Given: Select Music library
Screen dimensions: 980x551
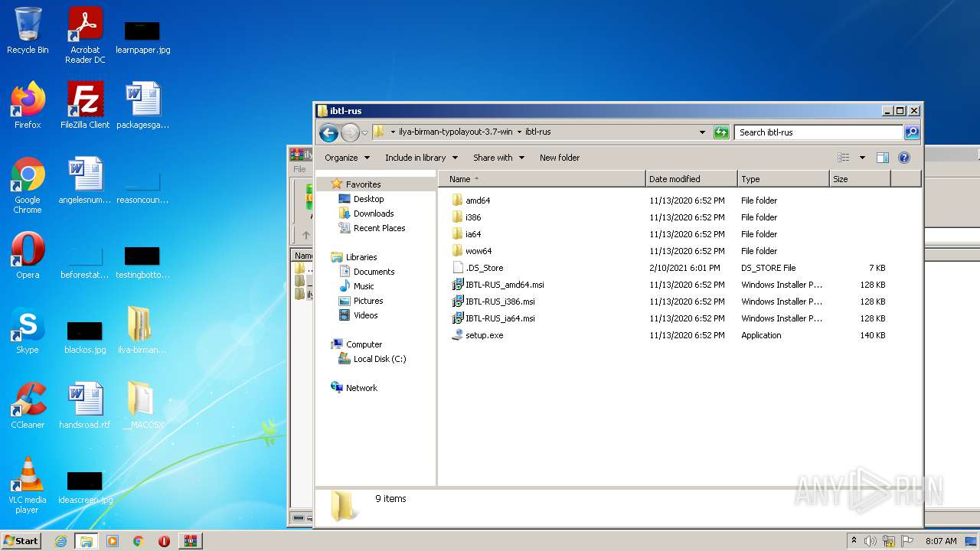Looking at the screenshot, I should [x=364, y=286].
